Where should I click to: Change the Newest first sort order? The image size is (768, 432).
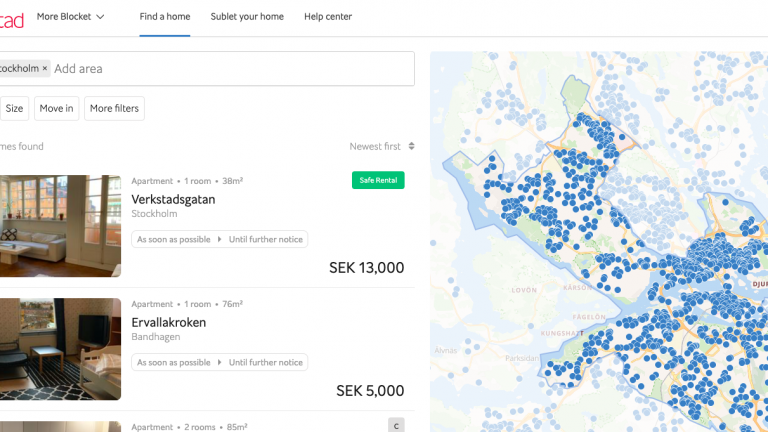[382, 146]
